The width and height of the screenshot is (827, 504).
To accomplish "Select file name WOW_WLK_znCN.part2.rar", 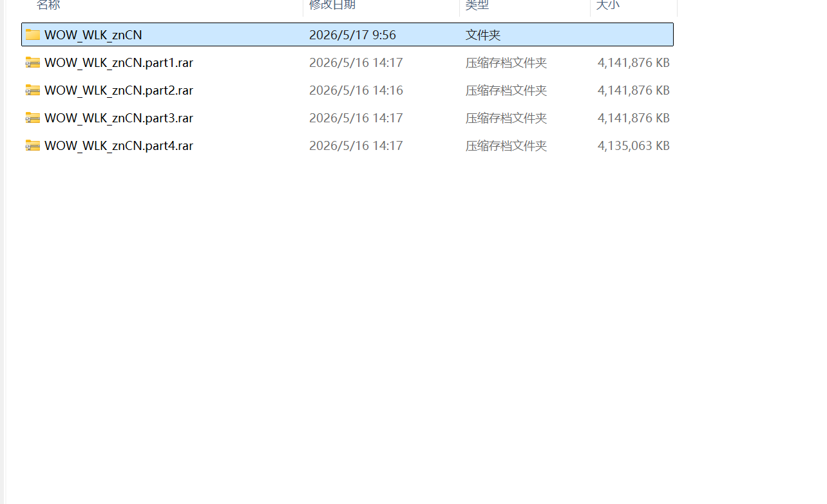I will click(119, 90).
